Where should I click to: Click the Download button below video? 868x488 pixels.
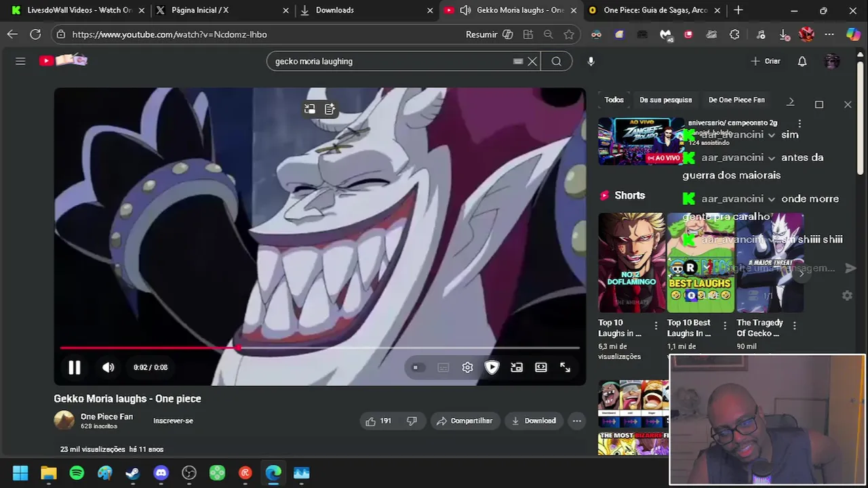[x=534, y=421]
